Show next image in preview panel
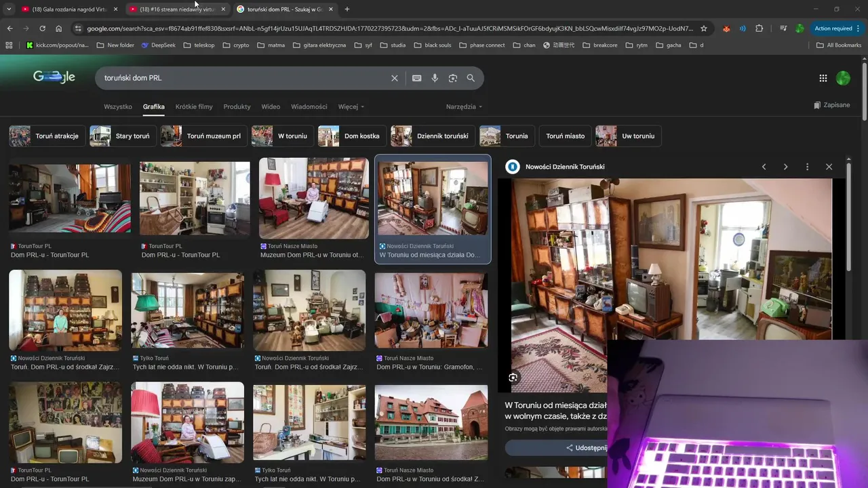Screen dimensions: 868x488 (x=785, y=167)
